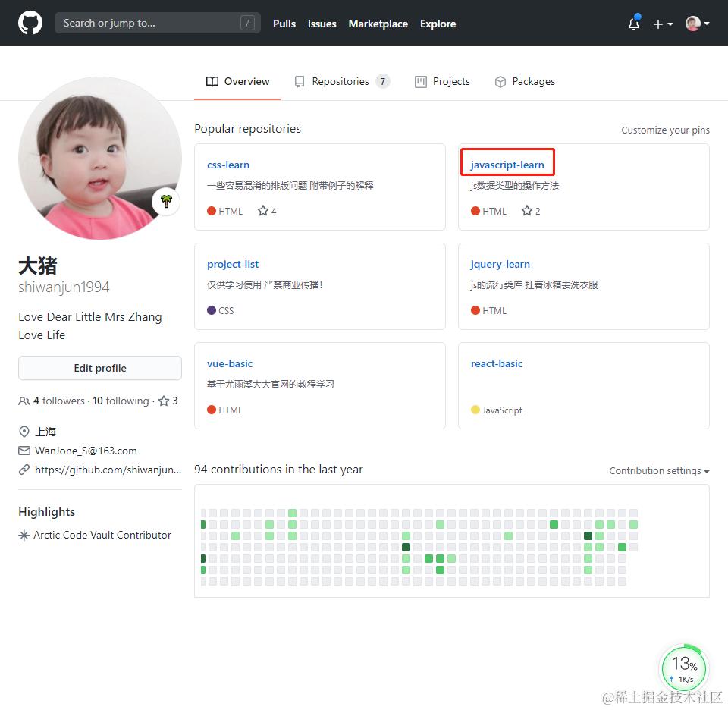This screenshot has width=728, height=710.
Task: Click the envelope mail icon
Action: click(x=24, y=451)
